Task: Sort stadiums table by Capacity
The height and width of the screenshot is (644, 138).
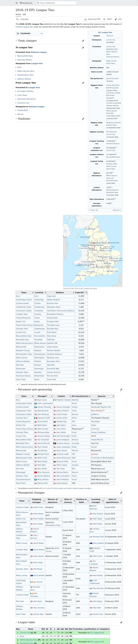Action: tap(81, 292)
